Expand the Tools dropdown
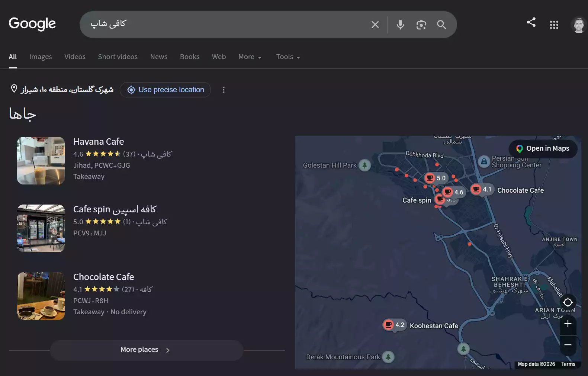The image size is (588, 376). coord(288,57)
